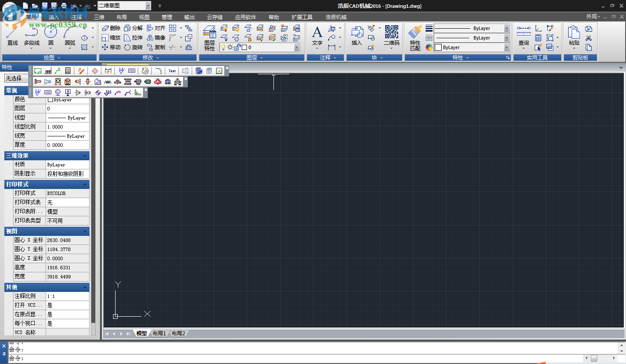Image resolution: width=626 pixels, height=364 pixels.
Task: Click the calculator icon in 实用工具
Action: click(538, 38)
